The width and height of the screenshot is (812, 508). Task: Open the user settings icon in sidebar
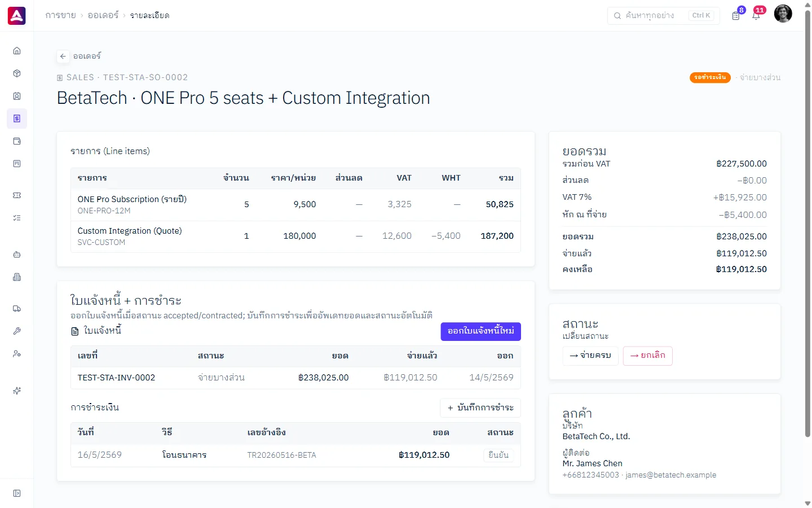click(17, 354)
